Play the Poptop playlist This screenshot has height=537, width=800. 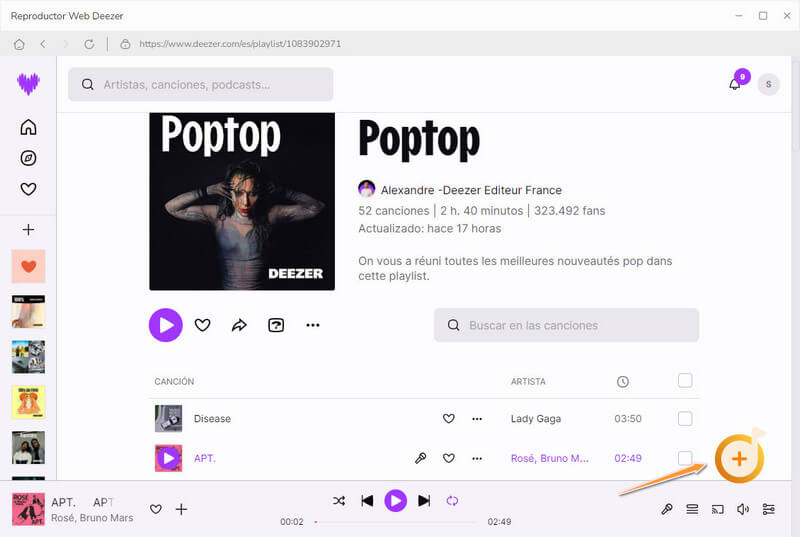click(166, 325)
